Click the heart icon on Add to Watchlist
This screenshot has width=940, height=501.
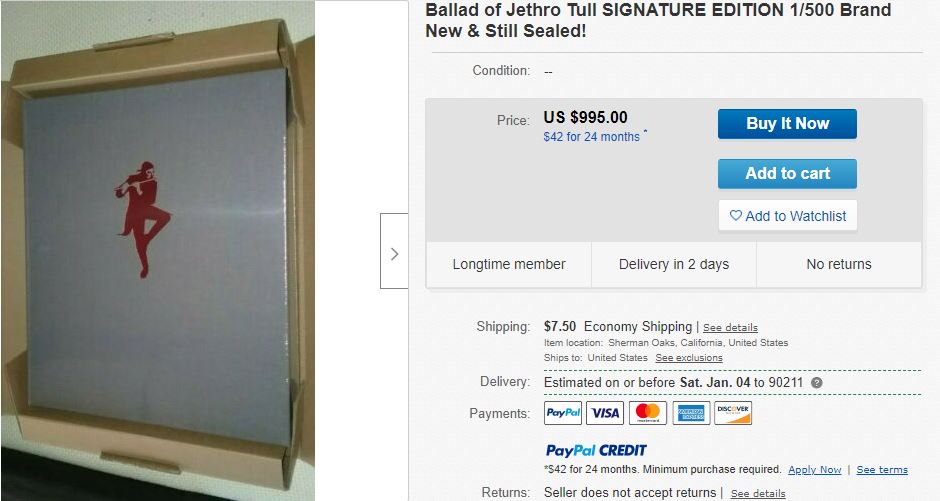736,216
